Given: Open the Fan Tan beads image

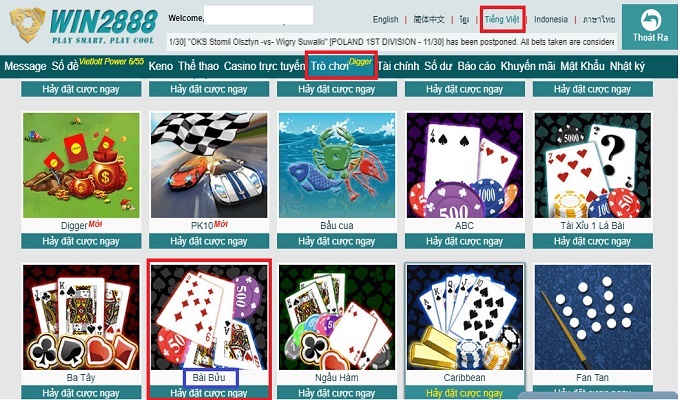Looking at the screenshot, I should pyautogui.click(x=593, y=318).
